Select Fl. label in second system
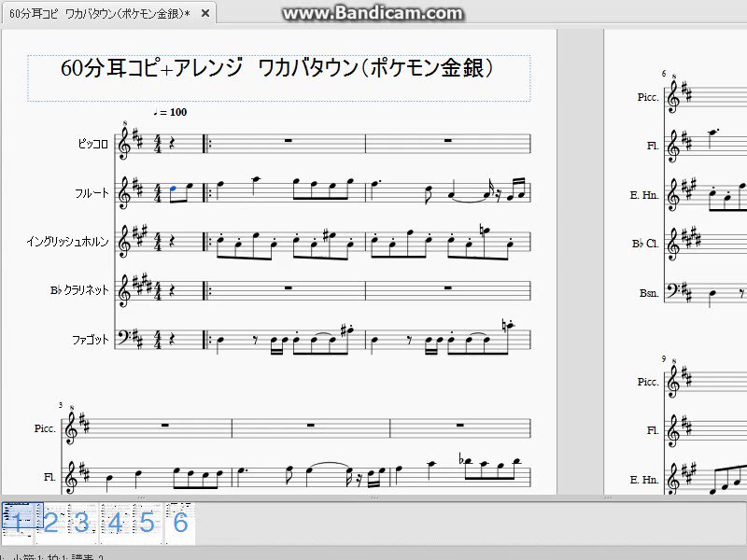Viewport: 747px width, 560px height. coord(49,477)
